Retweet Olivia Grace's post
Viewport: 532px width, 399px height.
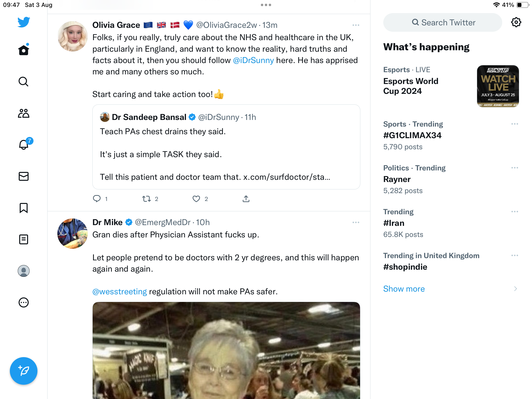click(147, 199)
